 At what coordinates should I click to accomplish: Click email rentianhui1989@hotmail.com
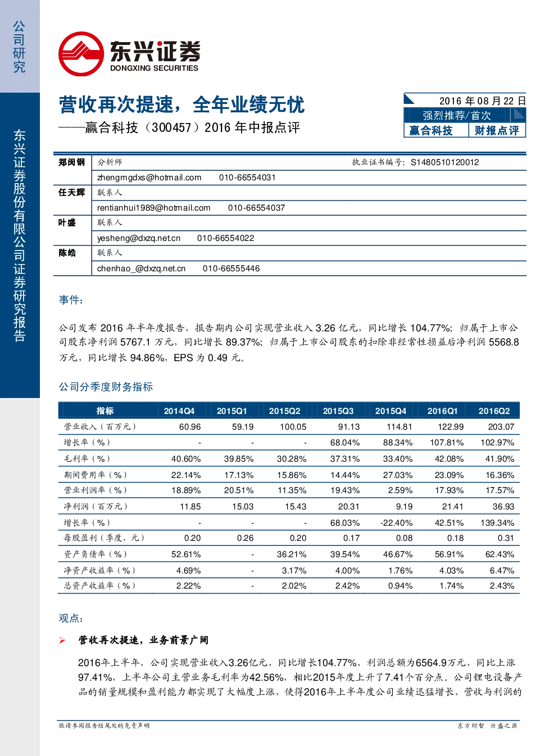click(x=154, y=208)
